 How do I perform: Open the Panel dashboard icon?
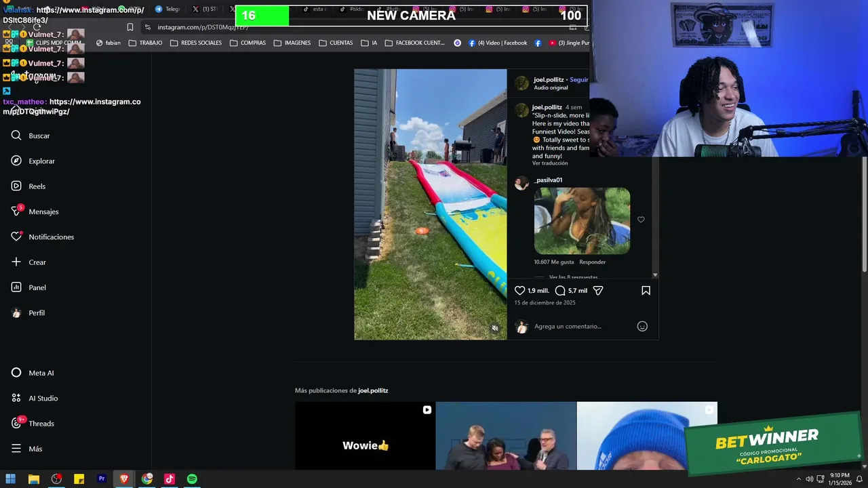coord(16,287)
